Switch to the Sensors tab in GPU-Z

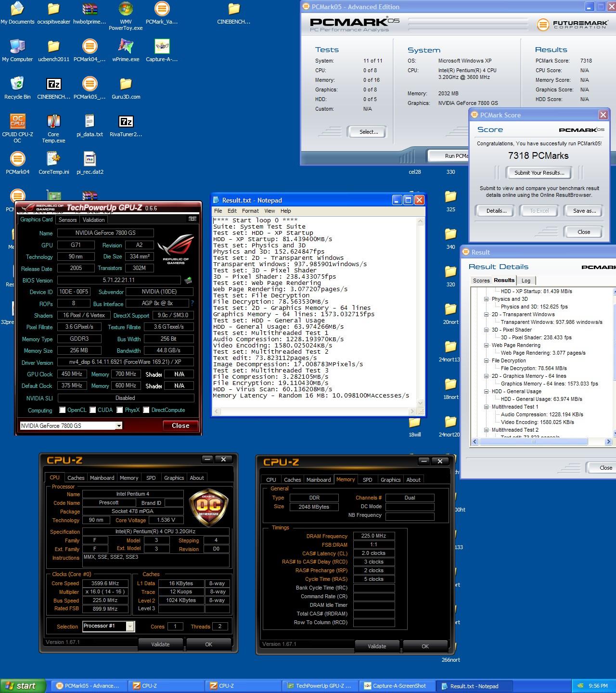[x=68, y=219]
